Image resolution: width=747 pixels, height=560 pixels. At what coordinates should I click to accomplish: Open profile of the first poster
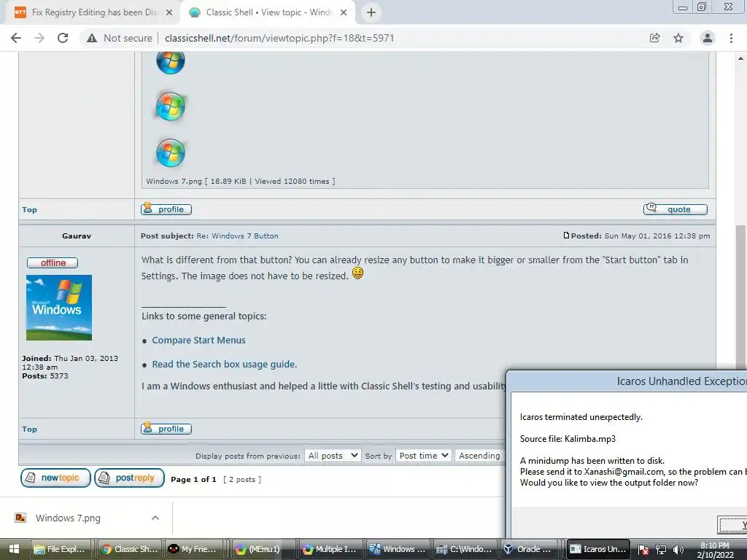coord(166,209)
